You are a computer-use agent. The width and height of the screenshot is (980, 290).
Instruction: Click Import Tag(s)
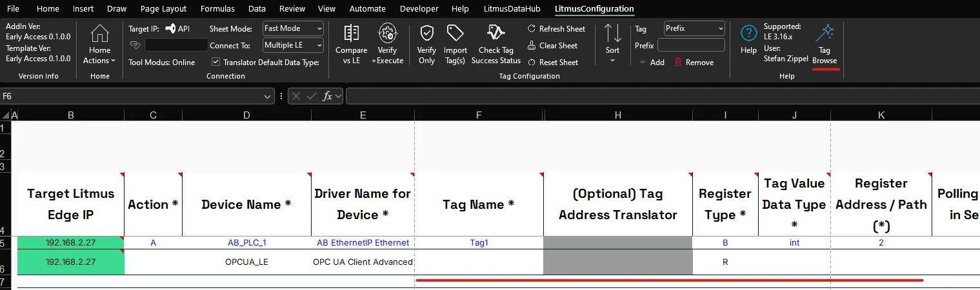[455, 45]
